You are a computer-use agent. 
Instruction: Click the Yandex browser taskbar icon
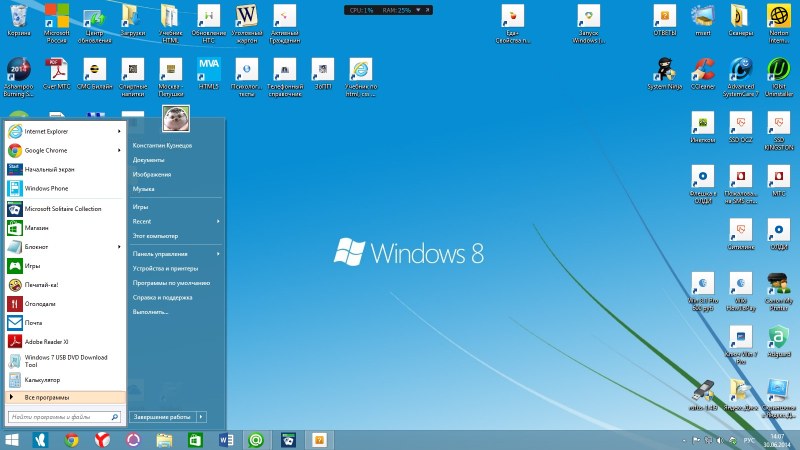pos(103,439)
